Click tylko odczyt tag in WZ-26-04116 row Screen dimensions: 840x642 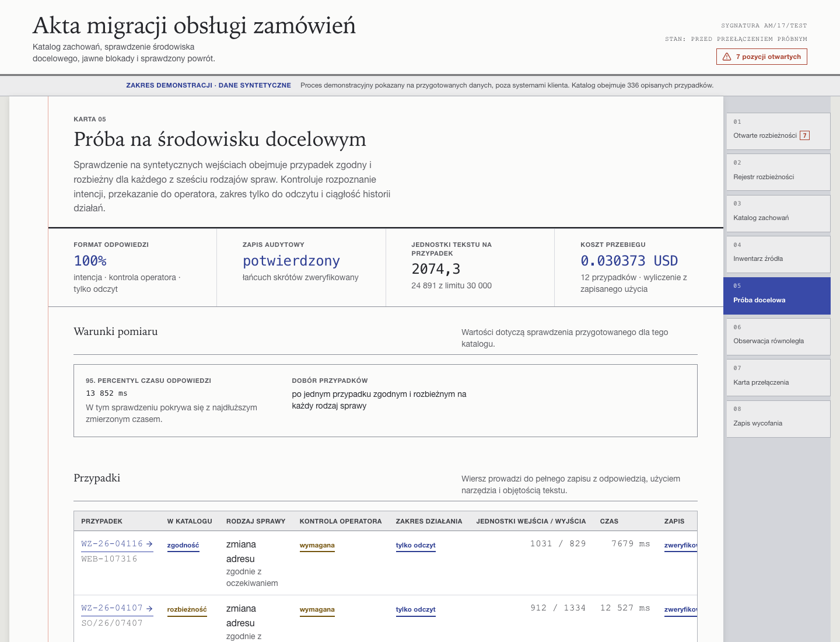click(416, 546)
